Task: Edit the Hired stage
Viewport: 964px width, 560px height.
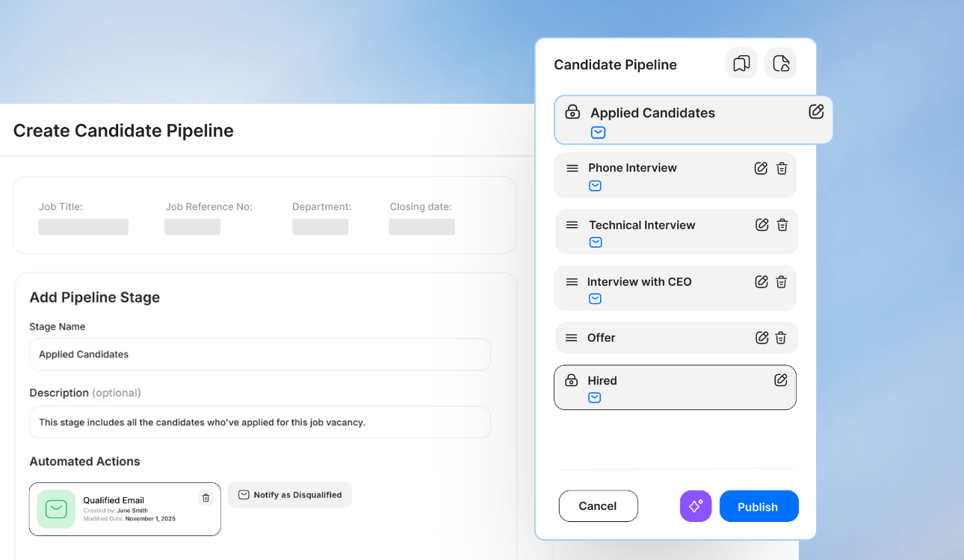Action: [x=781, y=380]
